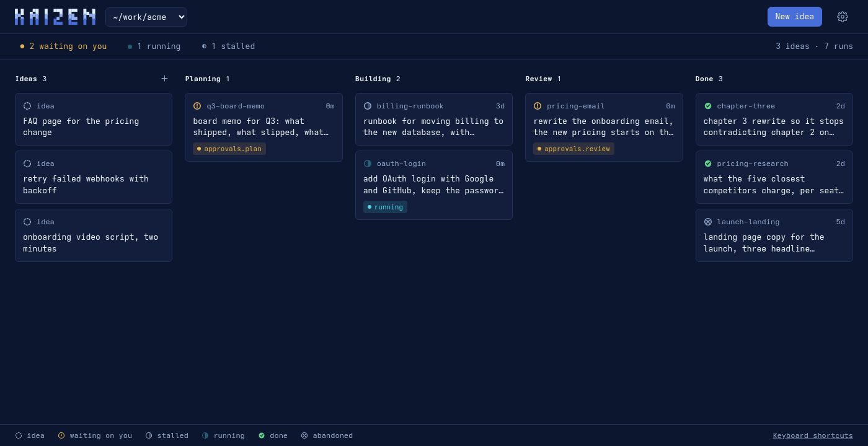Click waiting icon on q3-board-memo card
Image resolution: width=868 pixels, height=446 pixels.
tap(197, 106)
